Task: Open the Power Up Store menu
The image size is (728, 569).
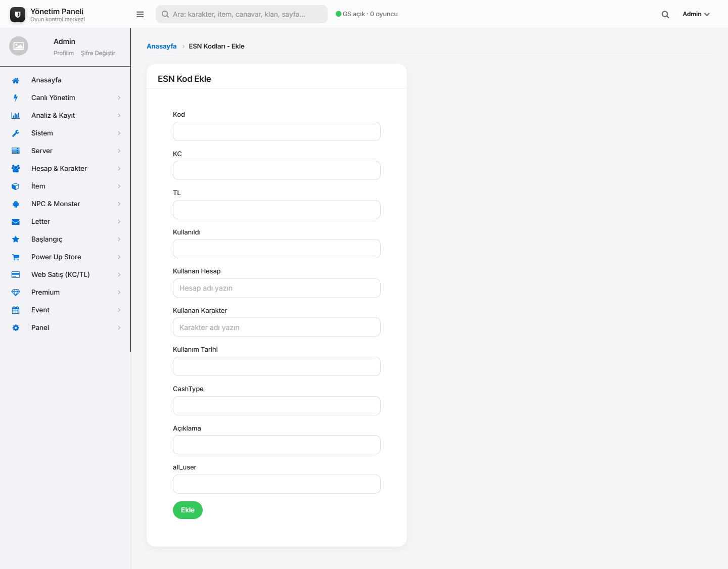Action: pos(65,257)
